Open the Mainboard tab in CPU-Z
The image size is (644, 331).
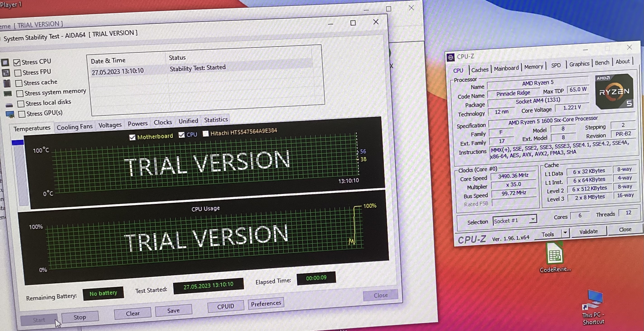pos(506,68)
